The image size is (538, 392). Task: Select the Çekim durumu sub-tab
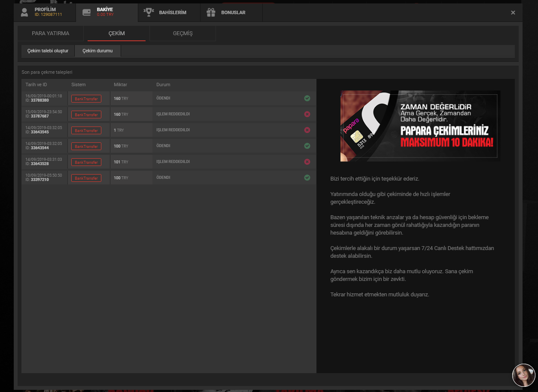point(97,51)
